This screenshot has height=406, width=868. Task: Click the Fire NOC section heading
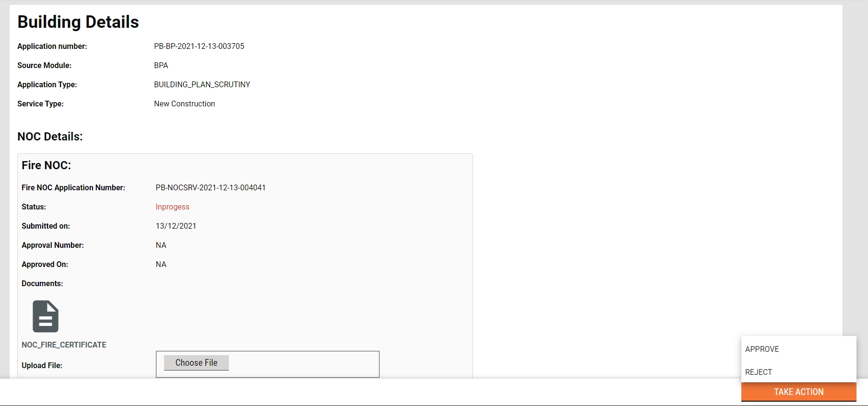[46, 165]
